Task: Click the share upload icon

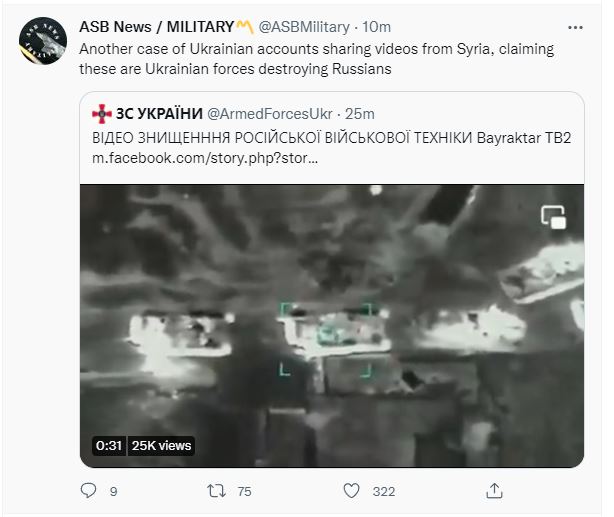Action: (x=493, y=490)
